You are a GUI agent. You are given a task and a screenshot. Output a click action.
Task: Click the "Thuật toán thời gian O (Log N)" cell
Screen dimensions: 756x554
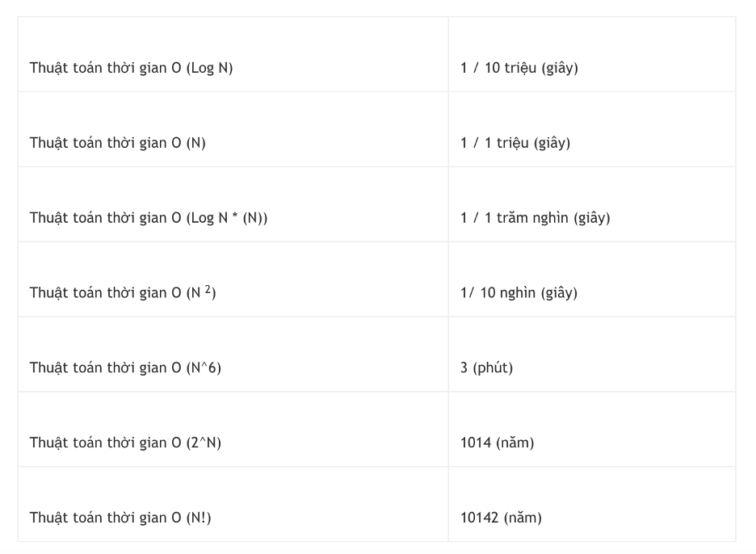[131, 68]
